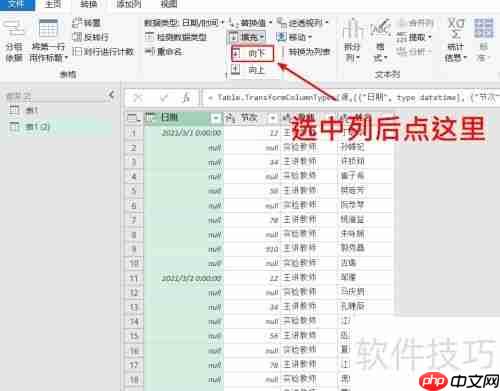Open the 添加列 ribbon tab
The width and height of the screenshot is (500, 391).
coord(129,4)
